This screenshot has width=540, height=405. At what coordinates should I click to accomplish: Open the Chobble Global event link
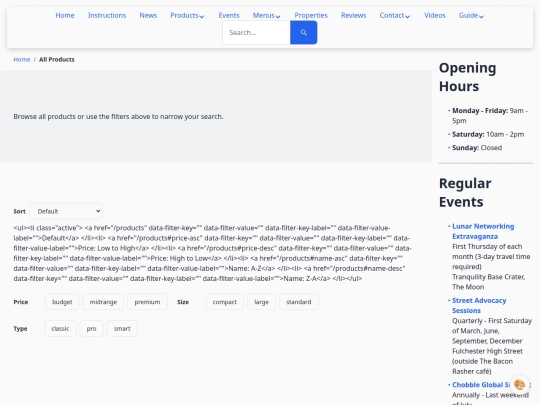pos(481,385)
